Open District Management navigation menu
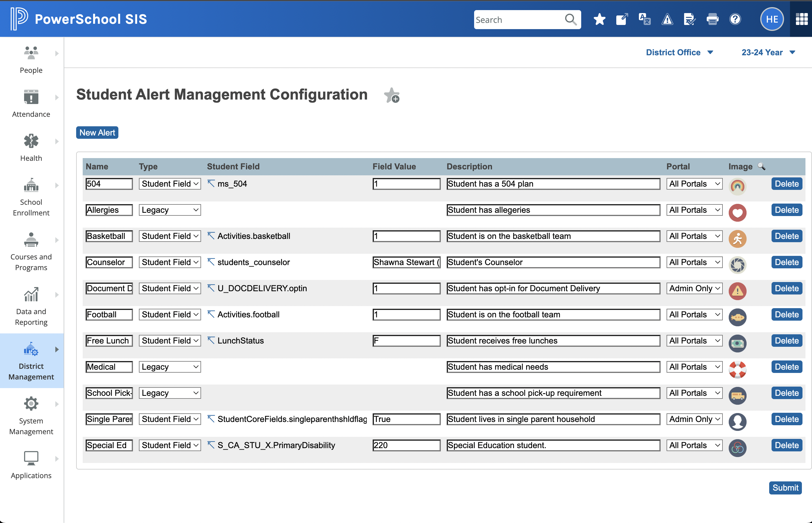This screenshot has width=812, height=523. click(31, 361)
